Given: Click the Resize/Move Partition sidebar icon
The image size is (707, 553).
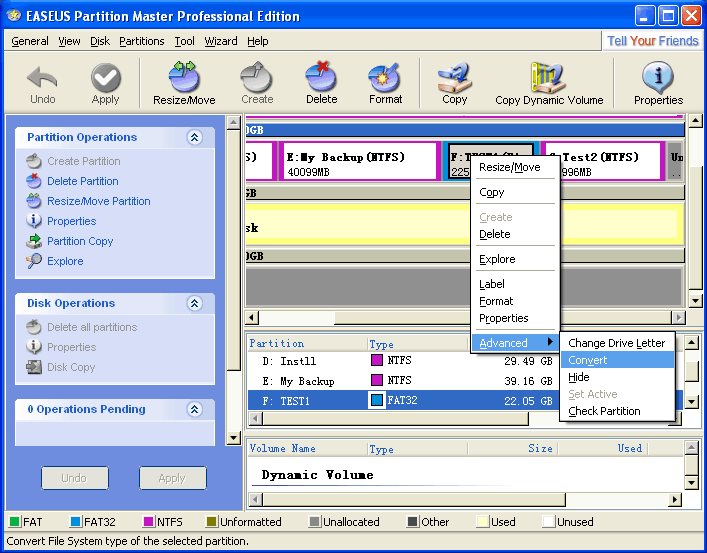Looking at the screenshot, I should tap(34, 201).
